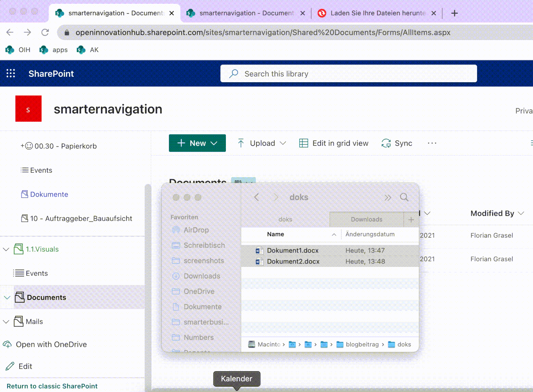Click the Search this library field
533x392 pixels.
click(x=349, y=73)
